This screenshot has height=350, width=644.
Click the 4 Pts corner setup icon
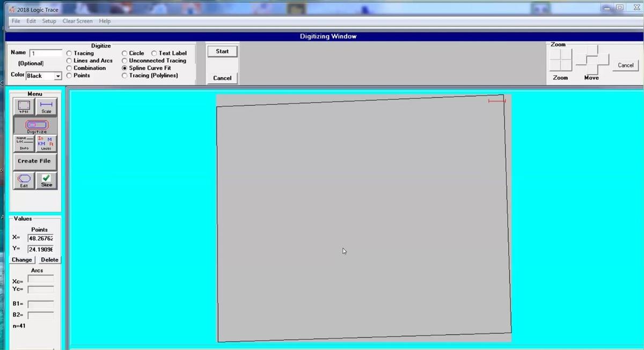coord(24,107)
